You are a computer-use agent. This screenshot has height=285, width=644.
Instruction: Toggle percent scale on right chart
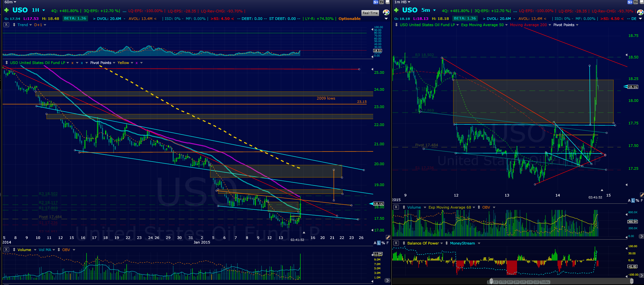[x=637, y=200]
